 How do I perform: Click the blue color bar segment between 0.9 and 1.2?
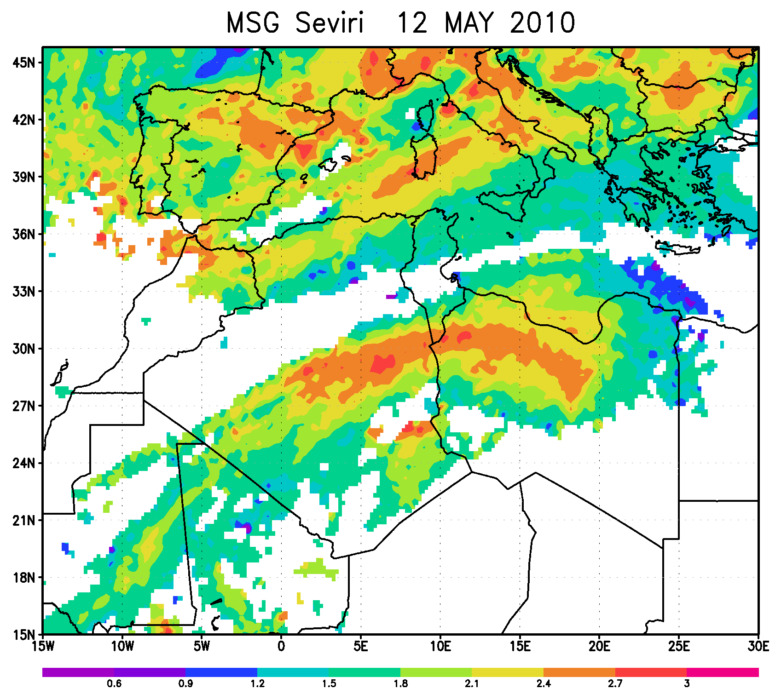click(221, 672)
